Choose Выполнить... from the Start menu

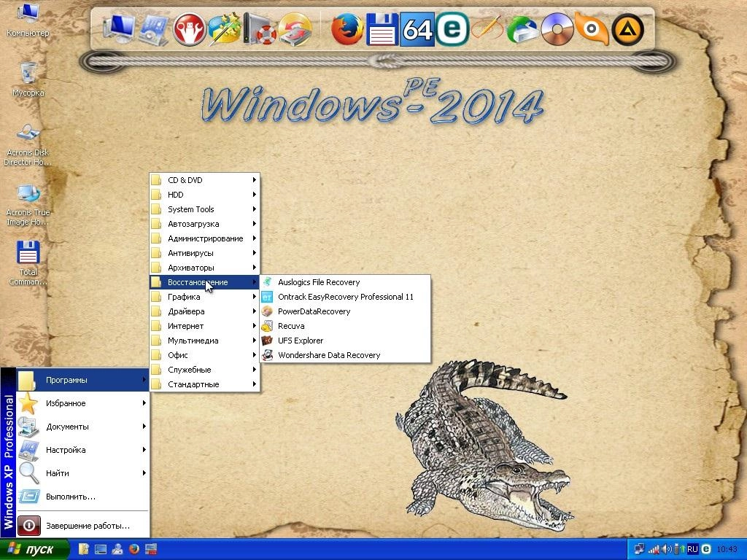(82, 497)
